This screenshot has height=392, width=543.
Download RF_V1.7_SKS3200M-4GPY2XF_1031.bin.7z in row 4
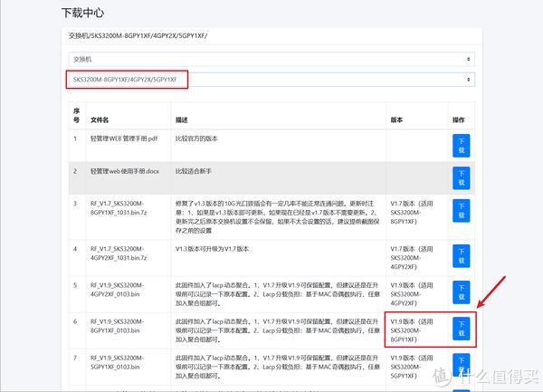point(462,256)
